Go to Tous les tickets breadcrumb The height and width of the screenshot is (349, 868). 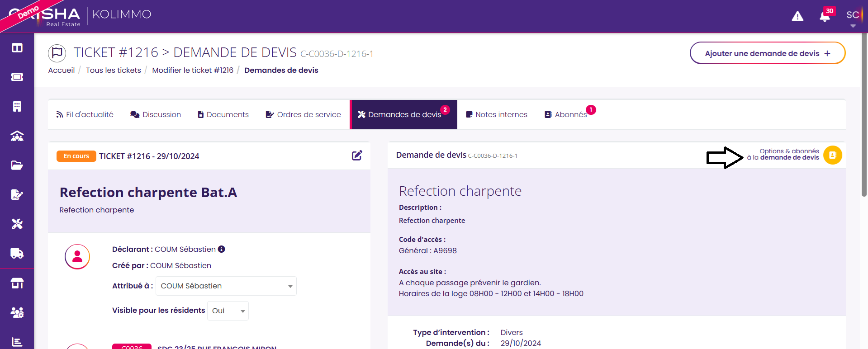point(114,70)
